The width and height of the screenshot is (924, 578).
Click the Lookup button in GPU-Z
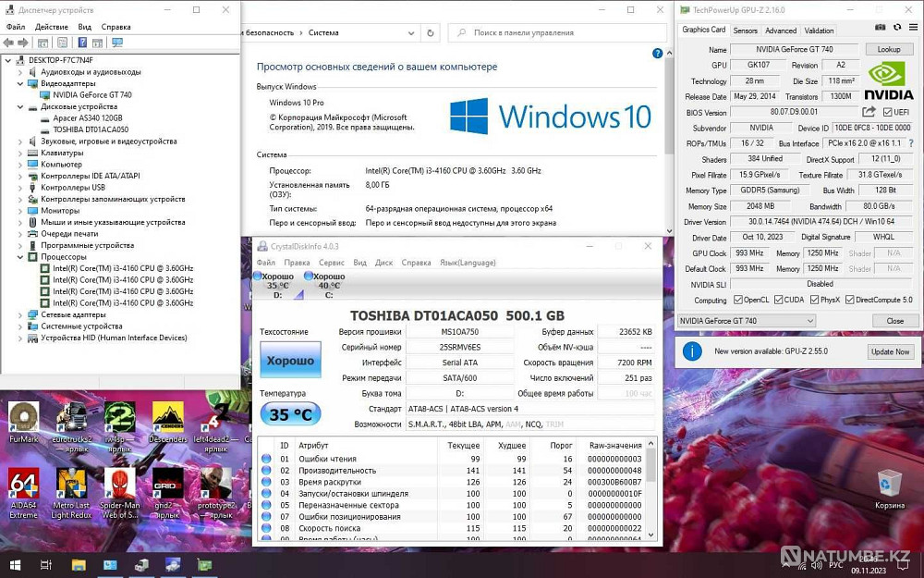coord(888,49)
